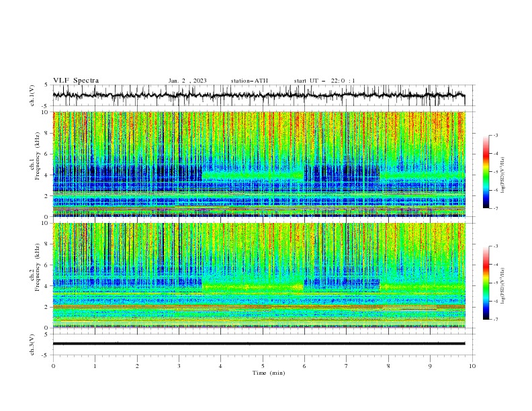Click inside the ch.1 spectrogram panel
This screenshot has width=532, height=411.
click(259, 164)
